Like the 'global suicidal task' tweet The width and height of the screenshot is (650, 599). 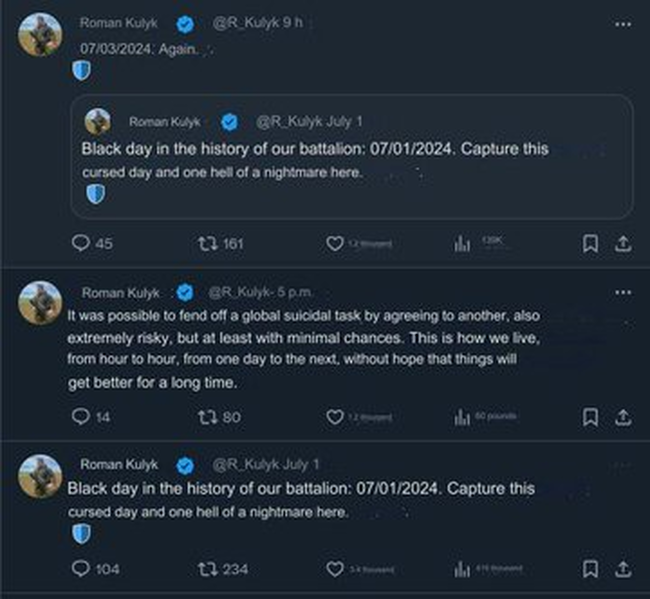335,417
